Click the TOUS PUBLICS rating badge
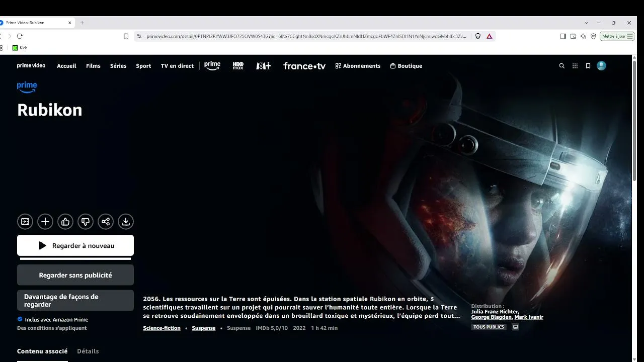644x362 pixels. tap(489, 327)
